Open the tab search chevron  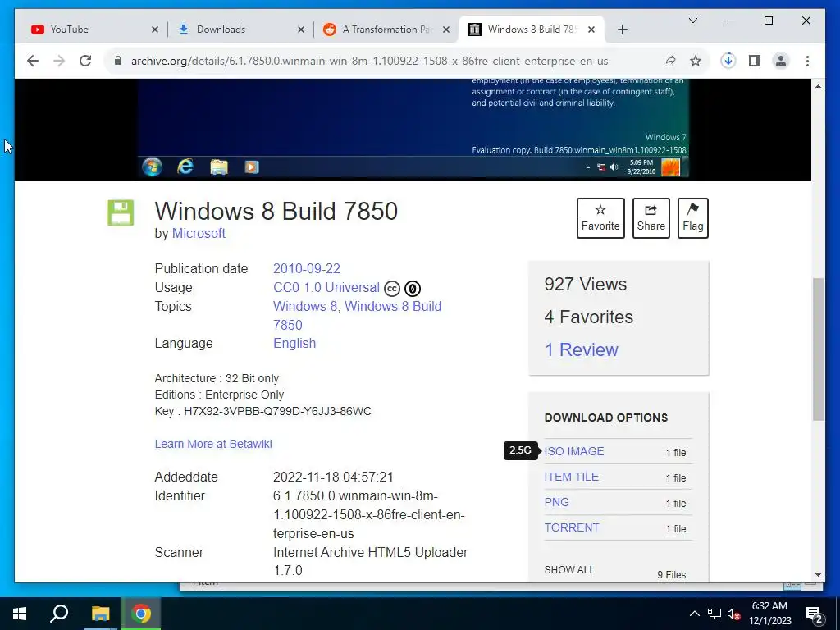(692, 21)
